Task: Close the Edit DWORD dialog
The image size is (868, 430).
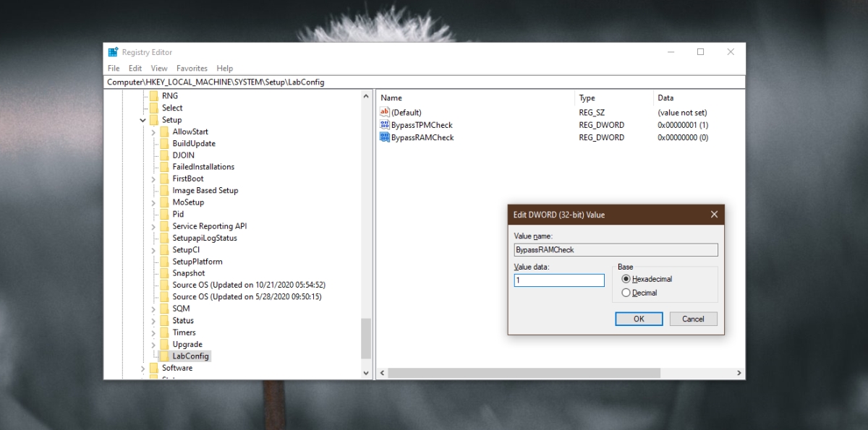Action: [x=714, y=215]
